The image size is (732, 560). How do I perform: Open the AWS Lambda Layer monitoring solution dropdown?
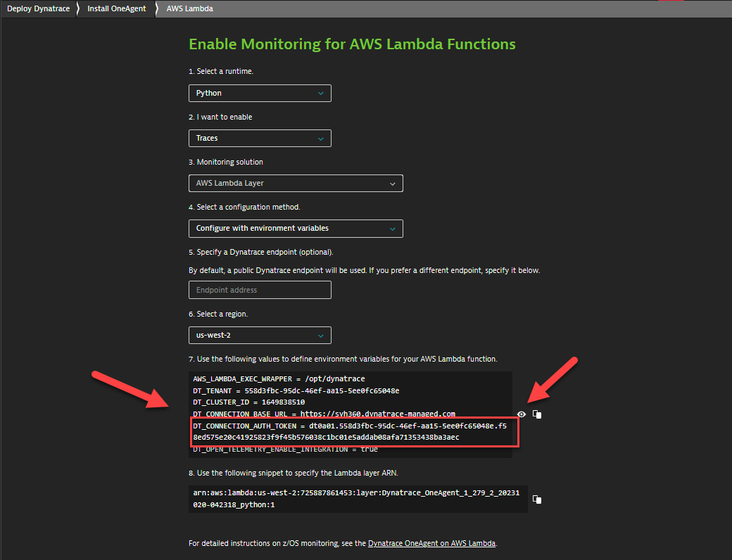(x=296, y=184)
